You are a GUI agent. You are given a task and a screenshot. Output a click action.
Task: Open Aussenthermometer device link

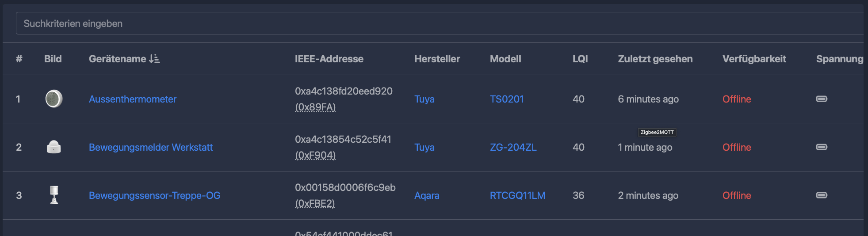tap(133, 99)
